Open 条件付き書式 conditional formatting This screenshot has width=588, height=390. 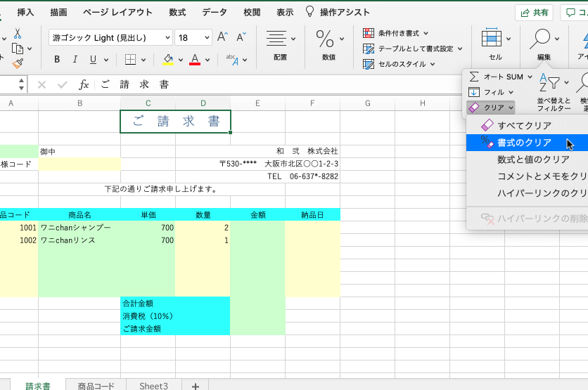point(395,33)
